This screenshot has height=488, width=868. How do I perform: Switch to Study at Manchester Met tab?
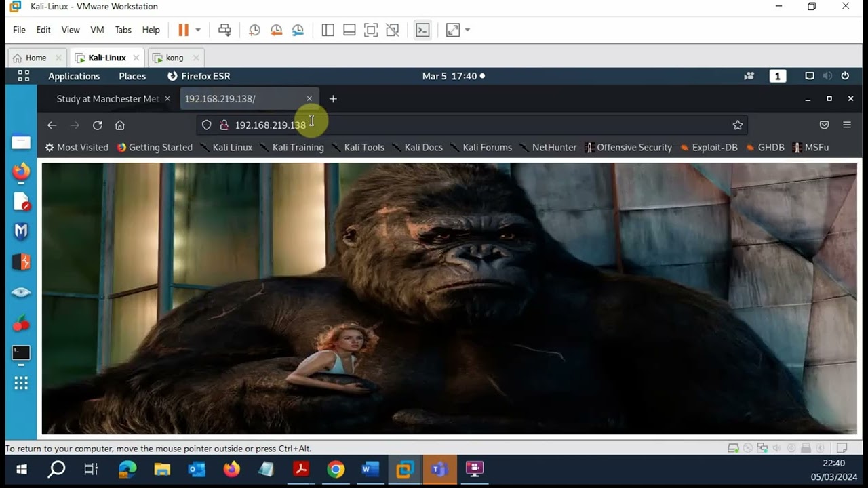(x=107, y=99)
